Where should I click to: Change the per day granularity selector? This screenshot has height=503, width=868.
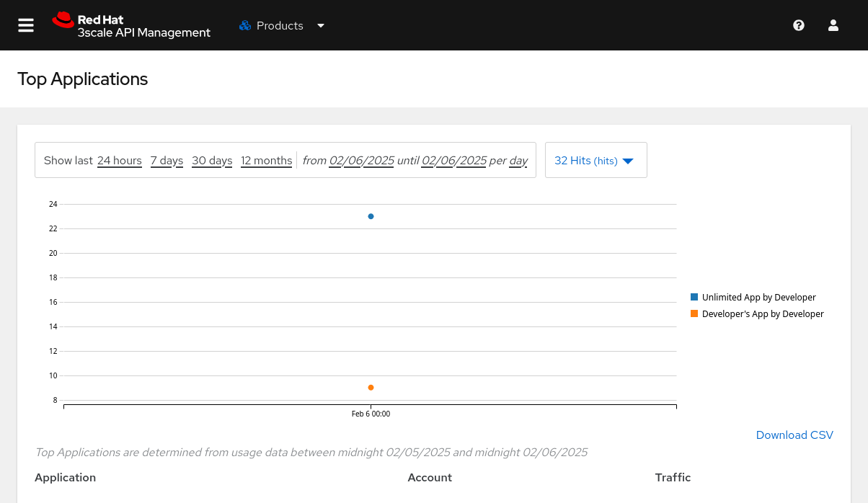(518, 161)
